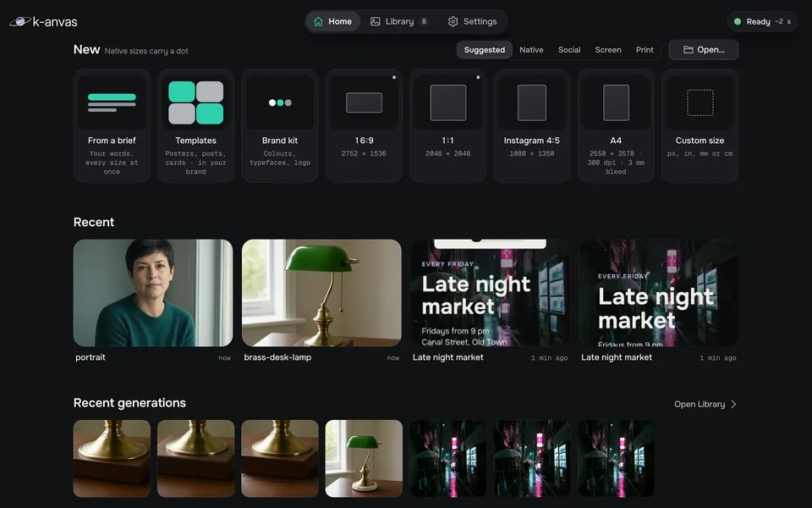Open the first neon alley generation thumbnail
This screenshot has width=812, height=508.
[448, 459]
